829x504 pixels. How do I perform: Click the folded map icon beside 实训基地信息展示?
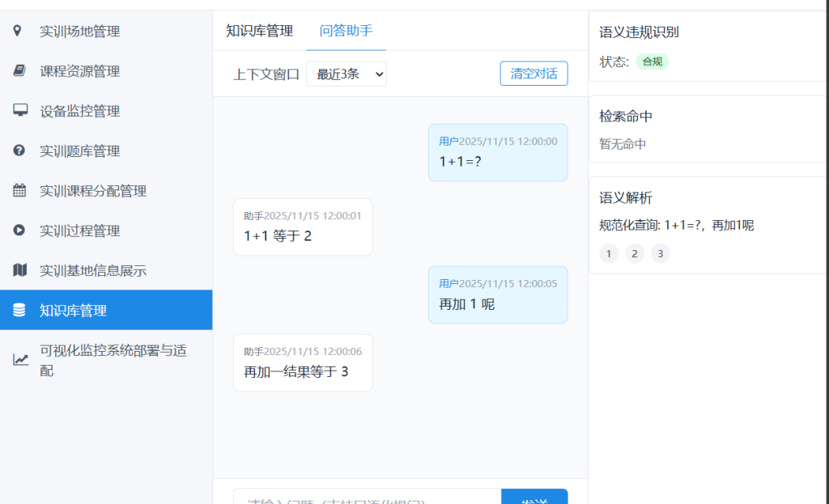point(19,270)
